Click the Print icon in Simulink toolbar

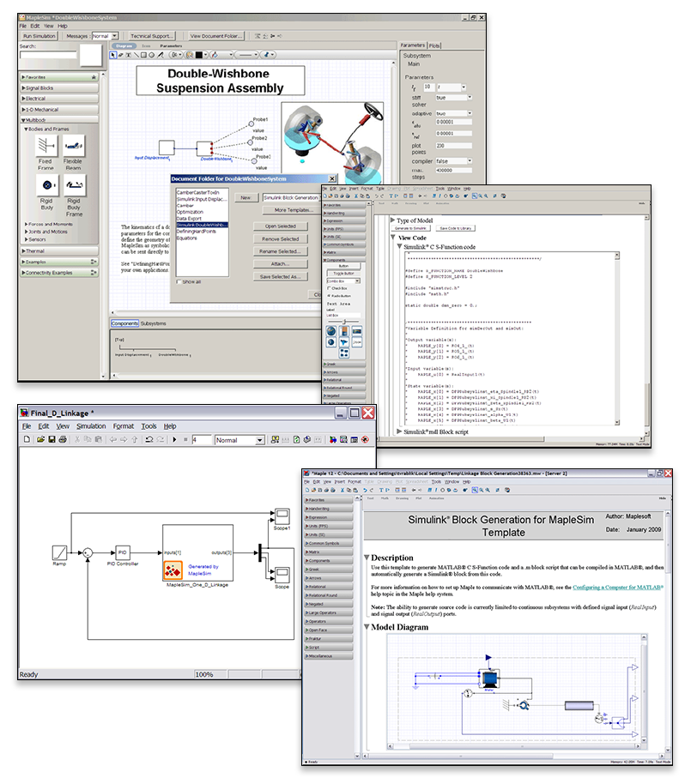(63, 439)
